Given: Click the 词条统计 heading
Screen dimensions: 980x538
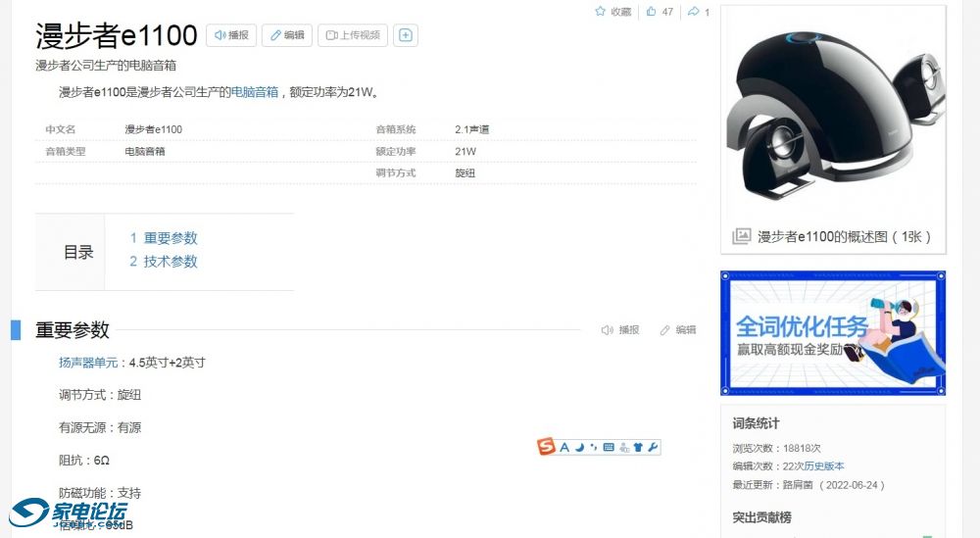Looking at the screenshot, I should click(x=756, y=423).
